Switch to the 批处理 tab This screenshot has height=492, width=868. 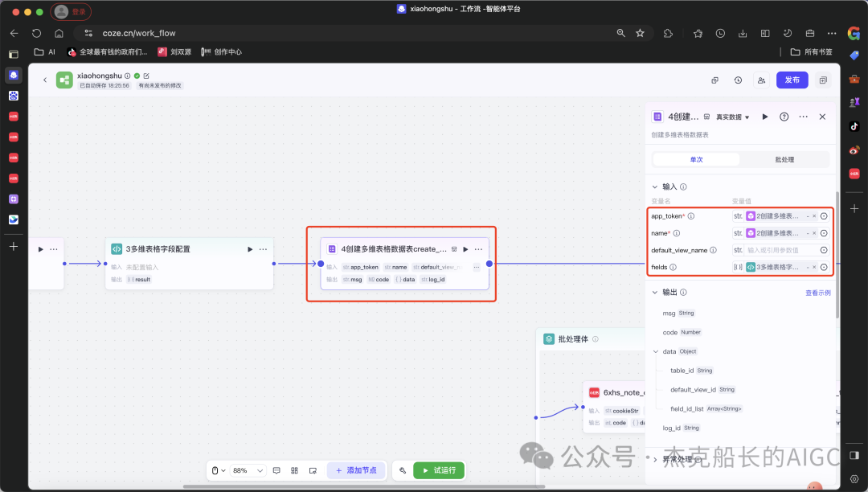coord(784,159)
